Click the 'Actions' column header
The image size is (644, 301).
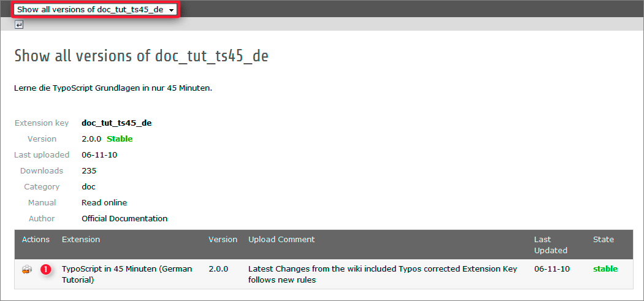(x=36, y=240)
